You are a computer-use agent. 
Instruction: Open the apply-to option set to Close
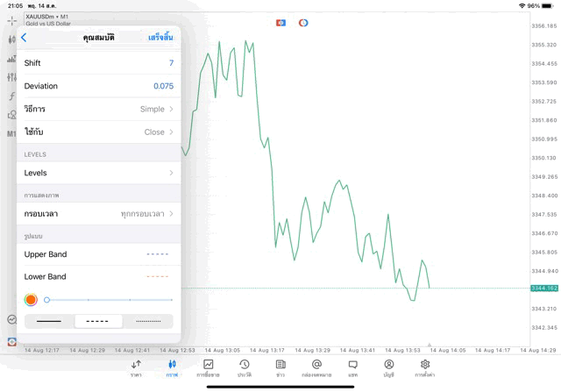[98, 132]
